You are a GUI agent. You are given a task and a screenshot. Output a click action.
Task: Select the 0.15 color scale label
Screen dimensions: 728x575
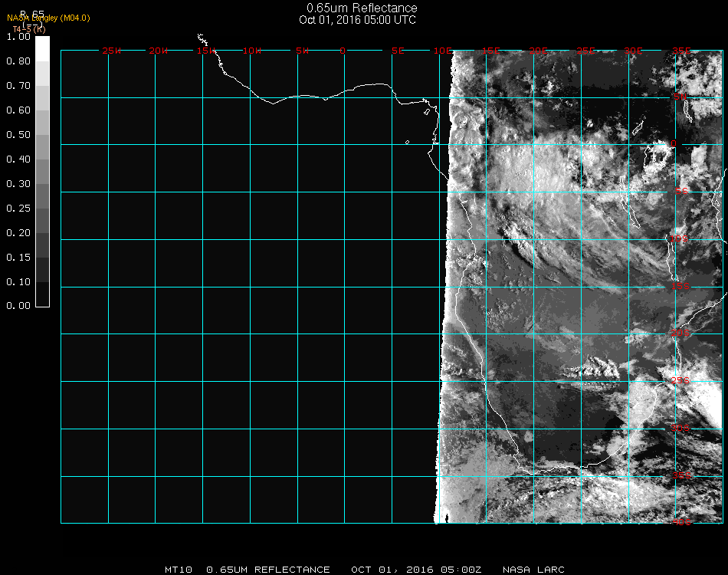click(18, 258)
